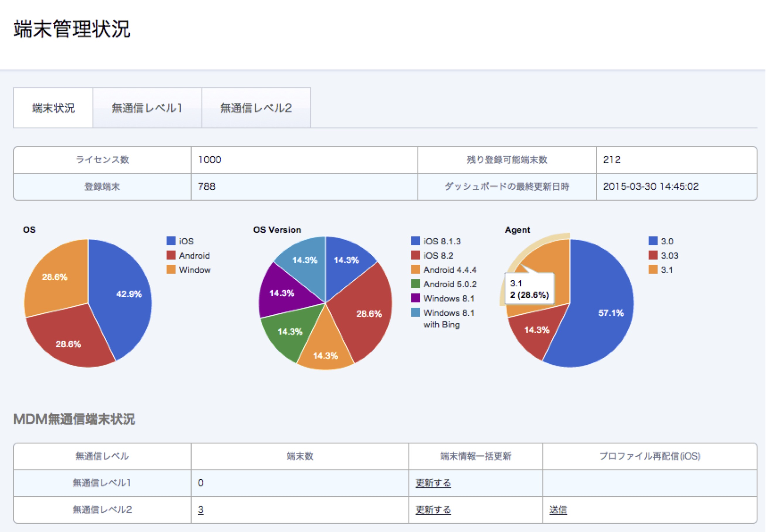Select Android 4.4.4 legend swatch
The image size is (766, 532).
pos(415,269)
